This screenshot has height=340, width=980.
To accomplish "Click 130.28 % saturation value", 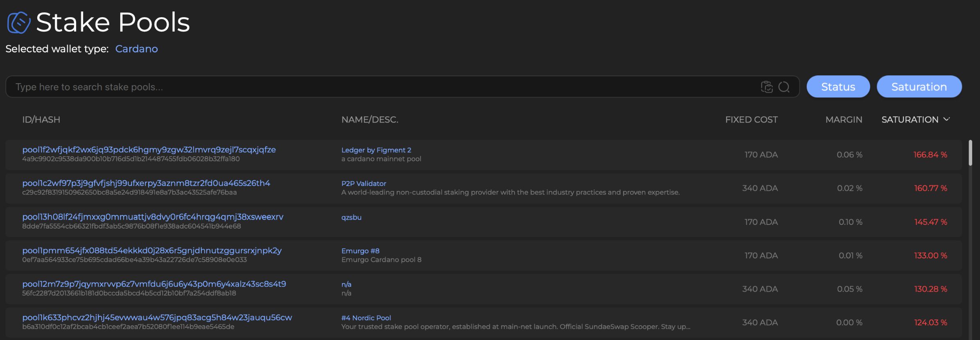I will click(930, 289).
